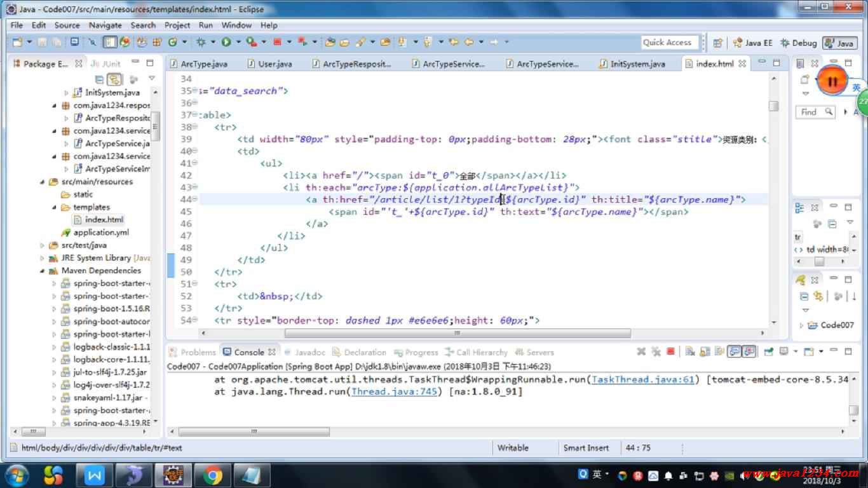Viewport: 868px width, 488px height.
Task: Open the Window menu
Action: pos(236,25)
